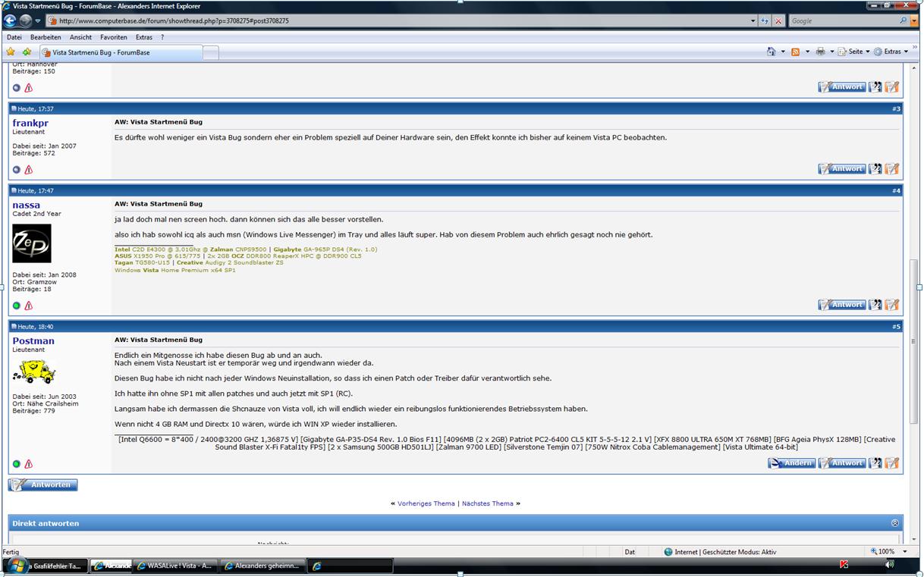Screen dimensions: 924x577
Task: Expand the Feeds dropdown arrow
Action: (x=807, y=52)
